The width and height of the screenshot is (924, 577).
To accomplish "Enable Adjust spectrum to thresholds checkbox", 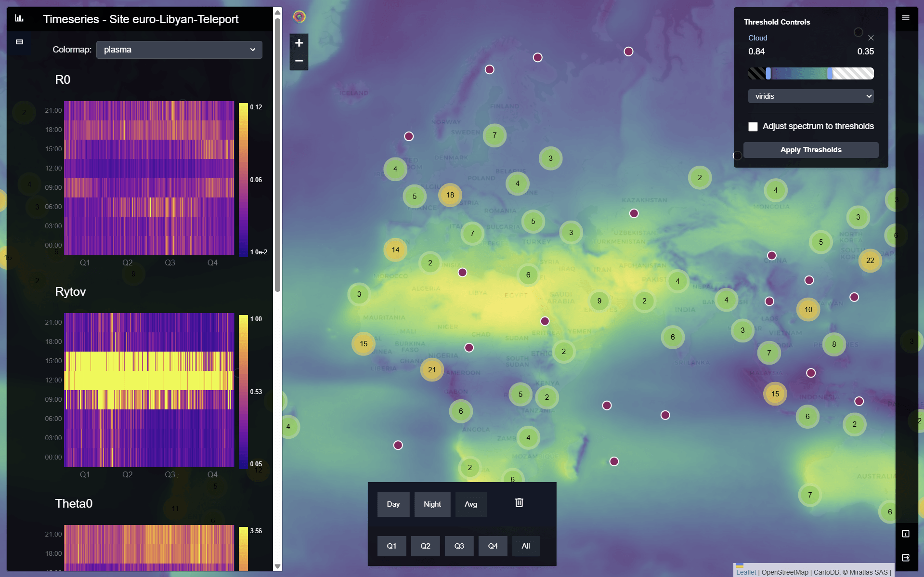I will [753, 126].
